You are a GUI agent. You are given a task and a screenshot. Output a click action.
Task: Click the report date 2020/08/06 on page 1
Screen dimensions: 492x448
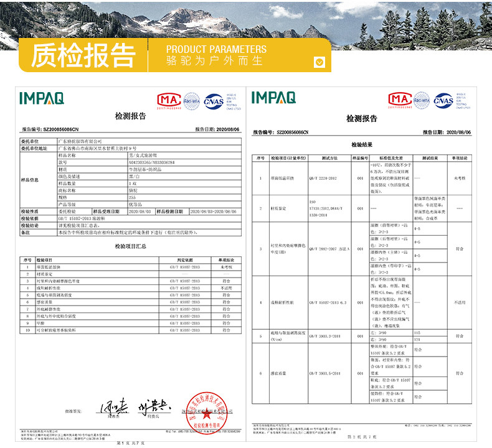[x=227, y=129]
